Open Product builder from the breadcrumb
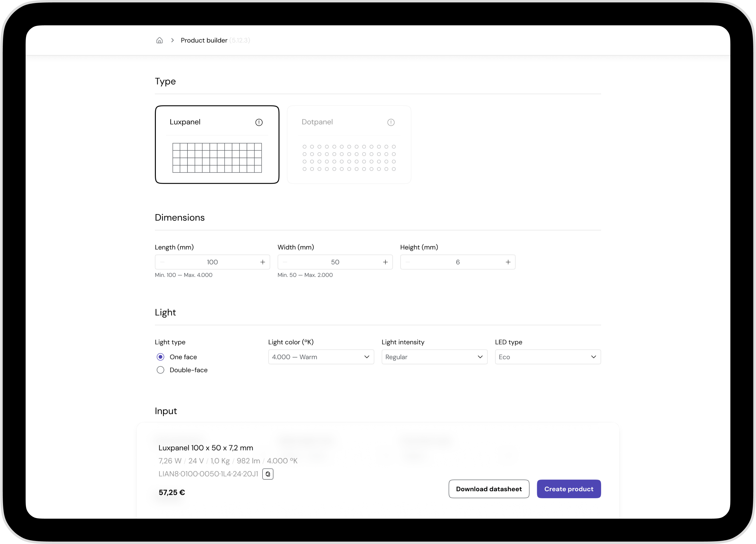The width and height of the screenshot is (756, 544). pos(204,40)
